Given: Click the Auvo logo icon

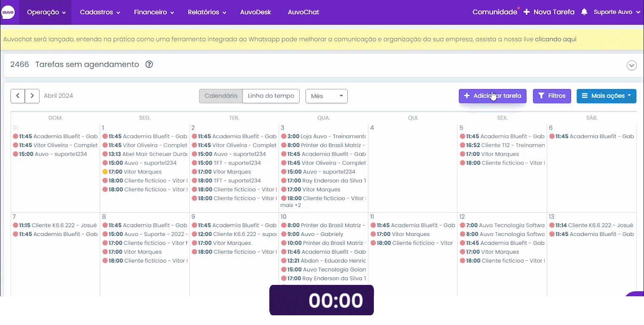Looking at the screenshot, I should pos(8,12).
